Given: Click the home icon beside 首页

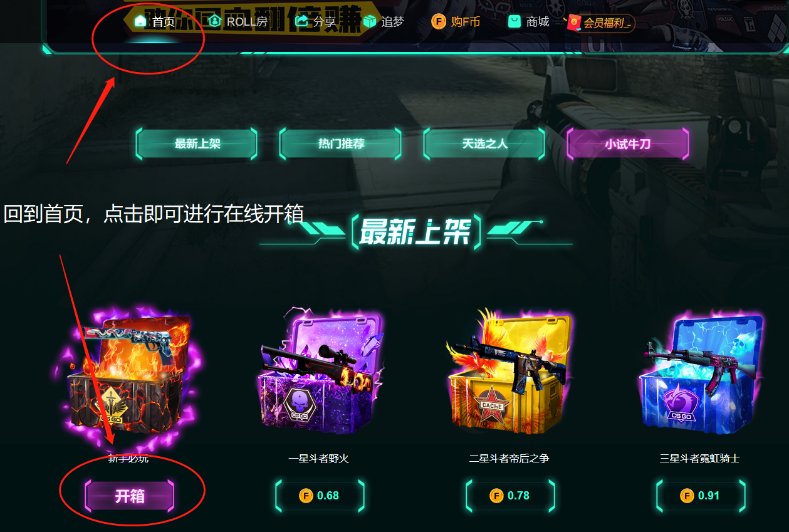Looking at the screenshot, I should coord(140,21).
